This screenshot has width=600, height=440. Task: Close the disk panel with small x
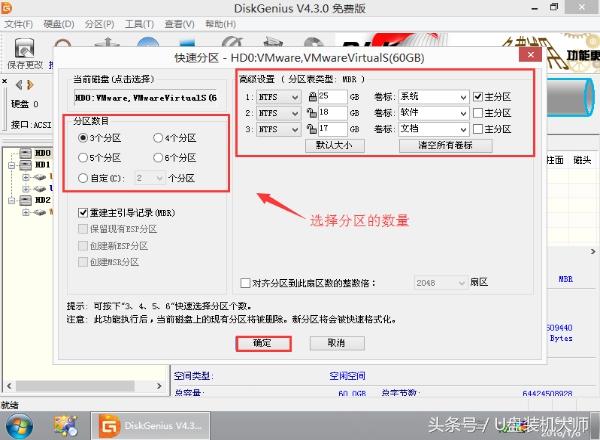coord(5,81)
